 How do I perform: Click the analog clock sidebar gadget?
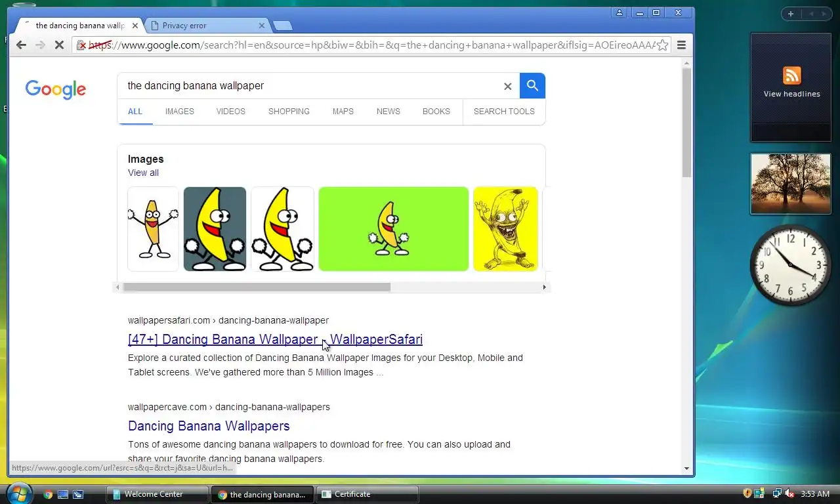click(791, 264)
